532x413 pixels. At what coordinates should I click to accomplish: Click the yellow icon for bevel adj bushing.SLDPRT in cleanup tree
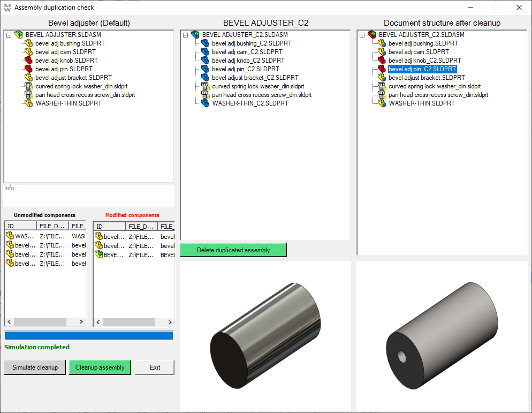382,43
